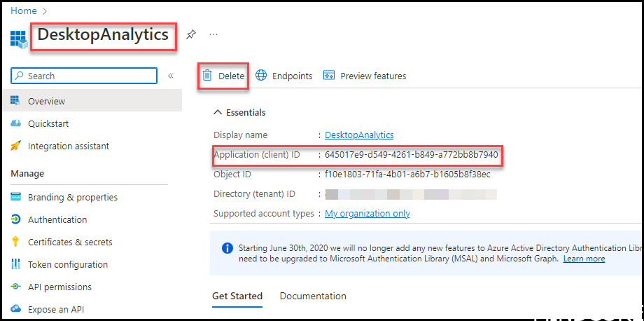This screenshot has height=321, width=644.
Task: Switch to the Get Started tab
Action: click(x=237, y=296)
